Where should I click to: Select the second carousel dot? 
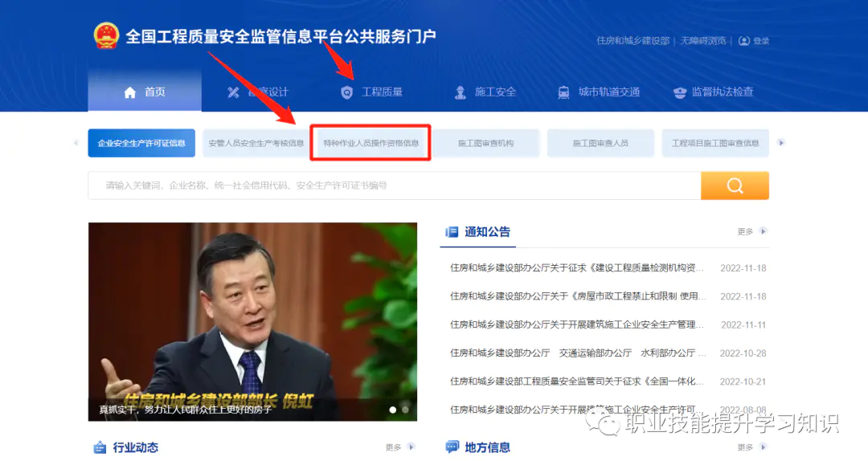[405, 410]
